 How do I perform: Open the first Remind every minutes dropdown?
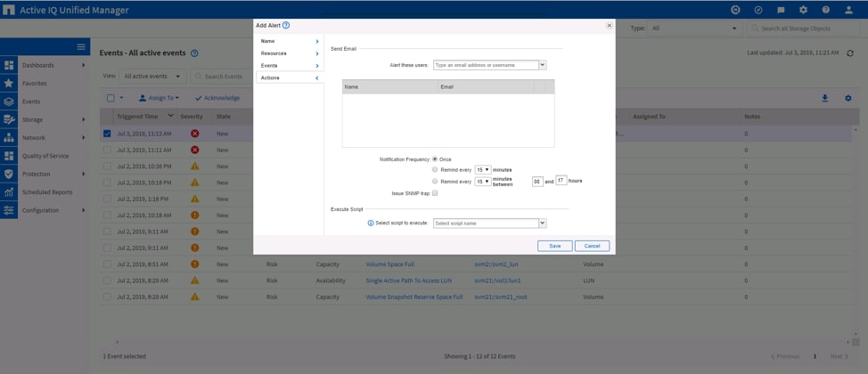click(483, 170)
